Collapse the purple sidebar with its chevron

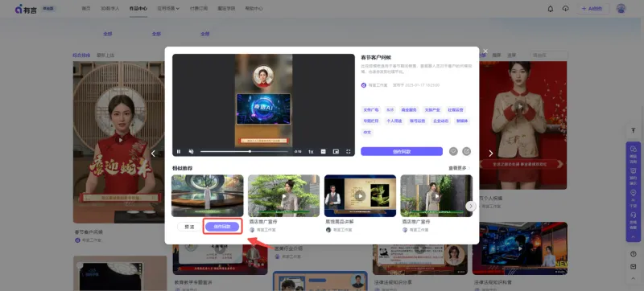pyautogui.click(x=634, y=236)
